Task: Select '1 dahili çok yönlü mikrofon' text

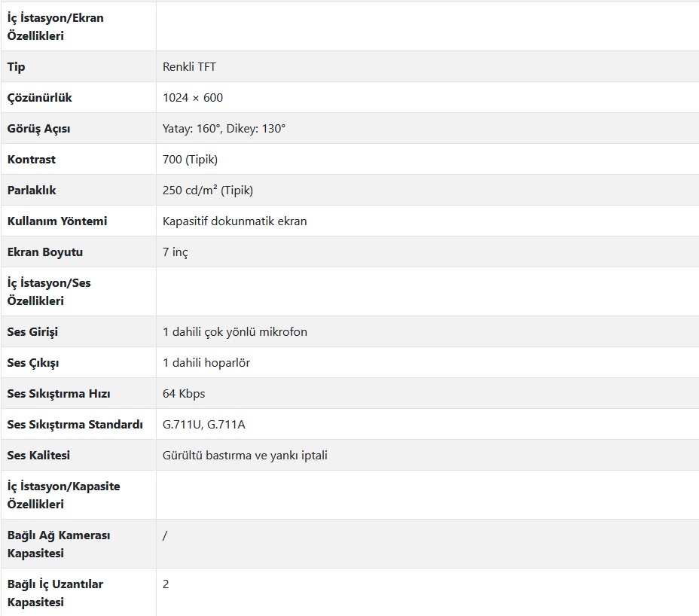Action: point(235,332)
